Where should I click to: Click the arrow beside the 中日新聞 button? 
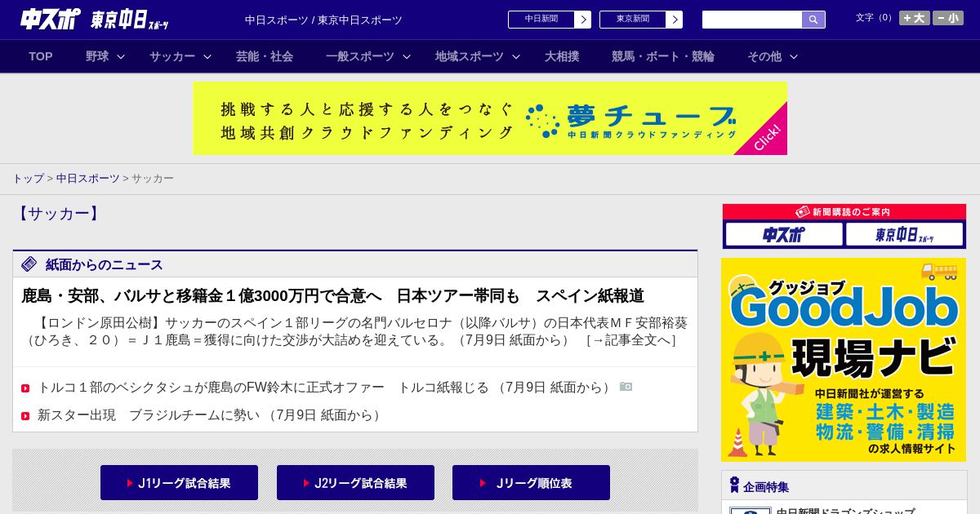583,20
